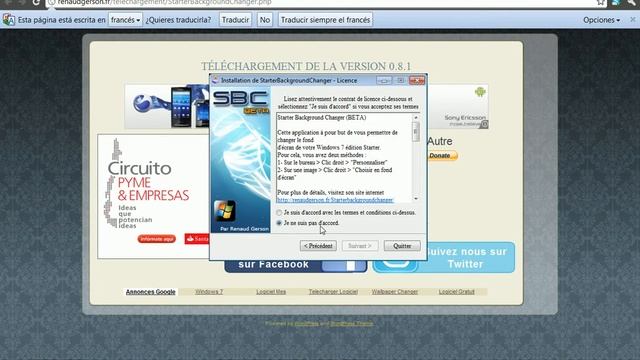Viewport: 640px width, 360px height.
Task: Click the 'TÉLÉCHARGEMENT DE LA VERSION 0.8.1' heading
Action: 306,66
